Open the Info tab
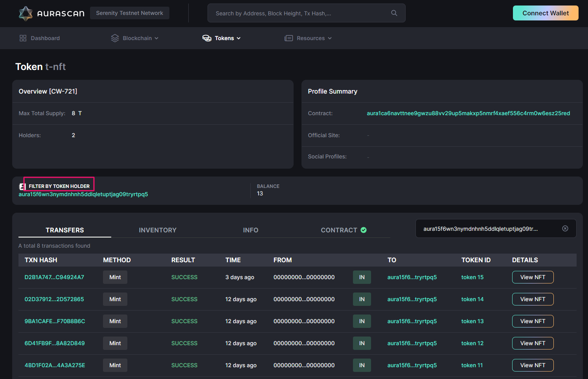The image size is (588, 379). coord(250,230)
